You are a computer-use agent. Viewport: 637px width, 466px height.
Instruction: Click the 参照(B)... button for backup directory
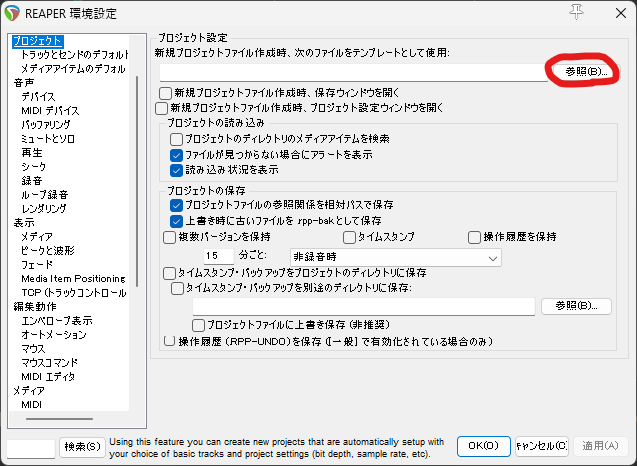[576, 306]
